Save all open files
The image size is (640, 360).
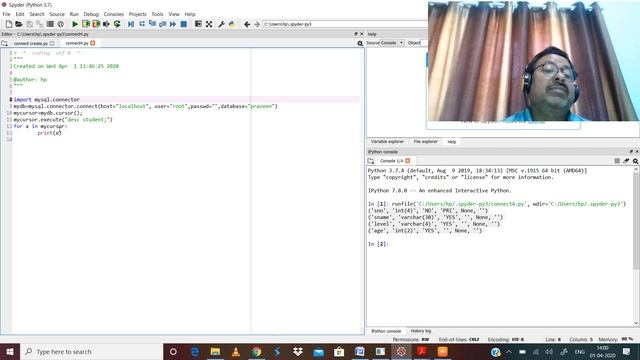[x=40, y=24]
